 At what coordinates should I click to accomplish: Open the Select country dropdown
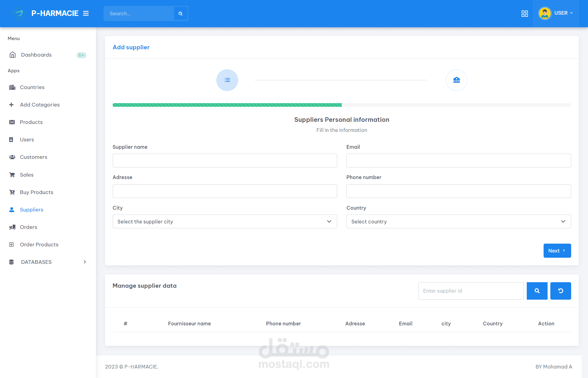point(458,222)
